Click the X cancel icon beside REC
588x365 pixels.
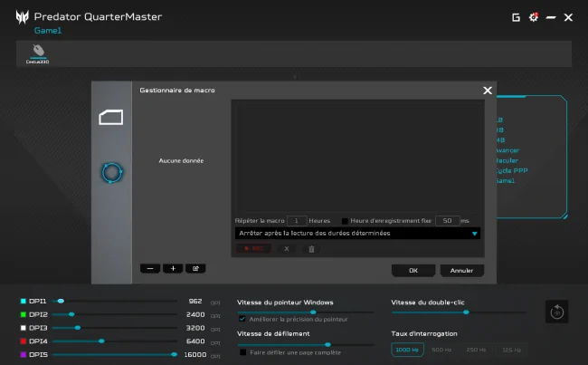point(287,249)
